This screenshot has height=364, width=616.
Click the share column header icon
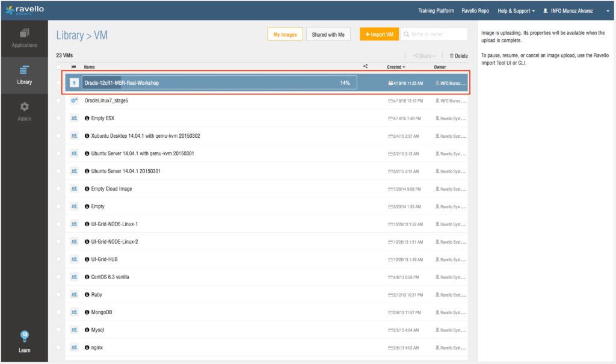366,66
